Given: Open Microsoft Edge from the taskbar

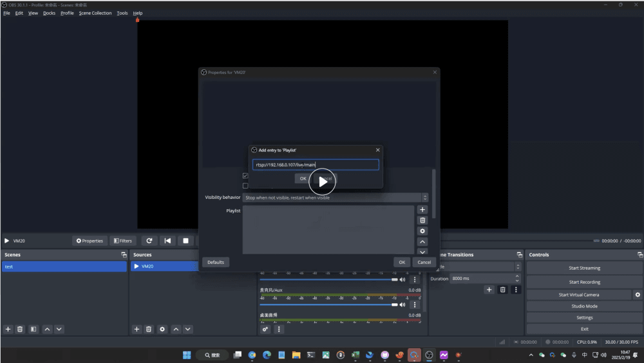Looking at the screenshot, I should pyautogui.click(x=267, y=355).
